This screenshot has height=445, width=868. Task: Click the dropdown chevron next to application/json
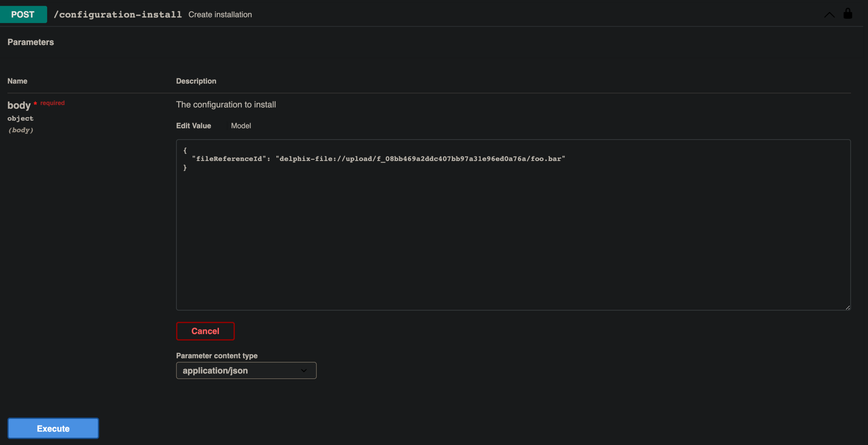click(x=303, y=370)
